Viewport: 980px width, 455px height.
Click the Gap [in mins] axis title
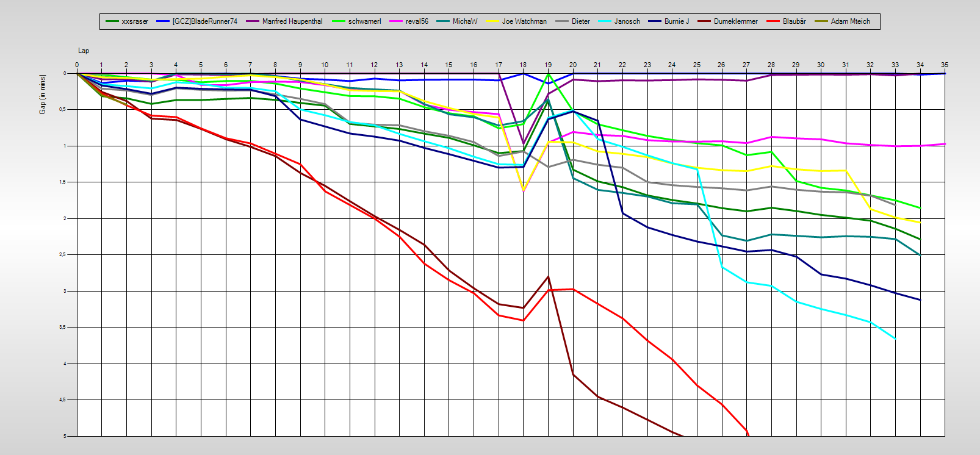tap(42, 94)
